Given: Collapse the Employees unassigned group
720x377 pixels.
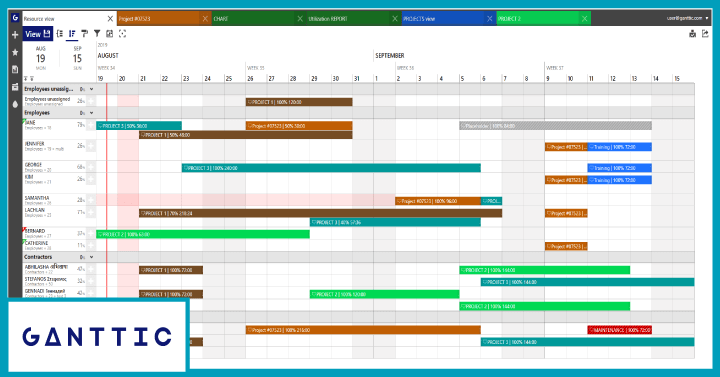Looking at the screenshot, I should pos(91,89).
